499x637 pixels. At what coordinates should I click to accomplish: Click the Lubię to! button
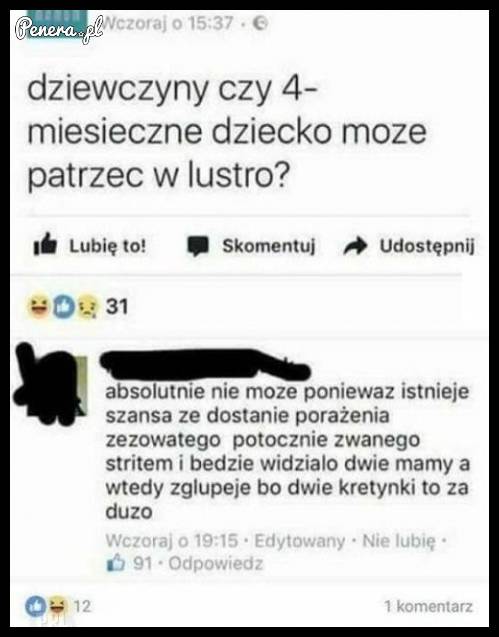pos(90,245)
